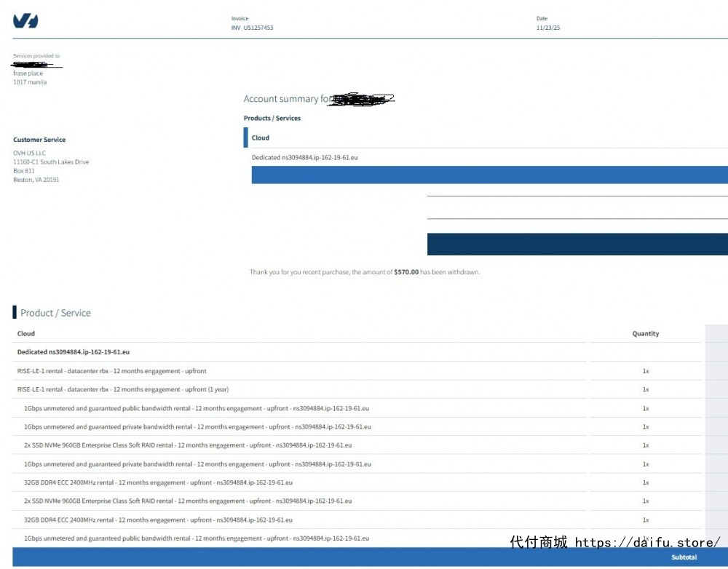Click the 'frase place' address line
728x569 pixels.
point(28,73)
